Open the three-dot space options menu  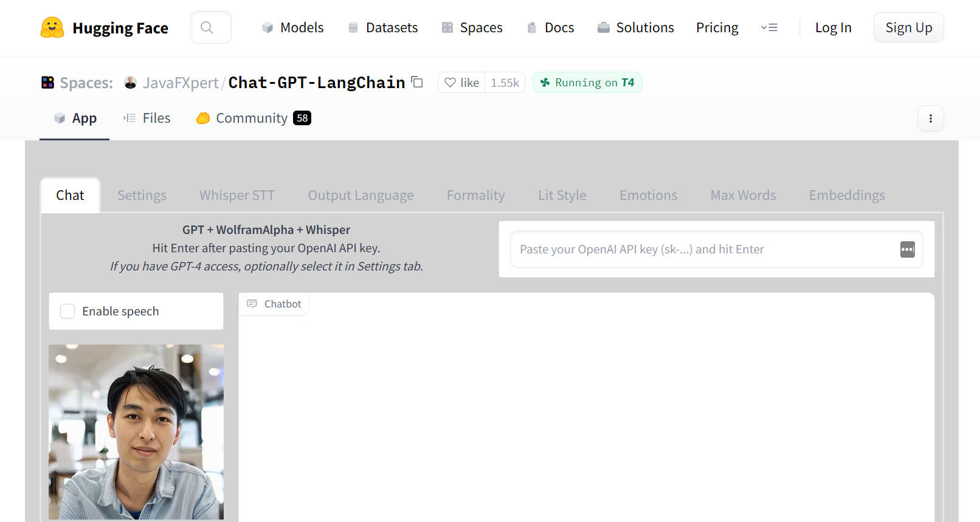[930, 118]
